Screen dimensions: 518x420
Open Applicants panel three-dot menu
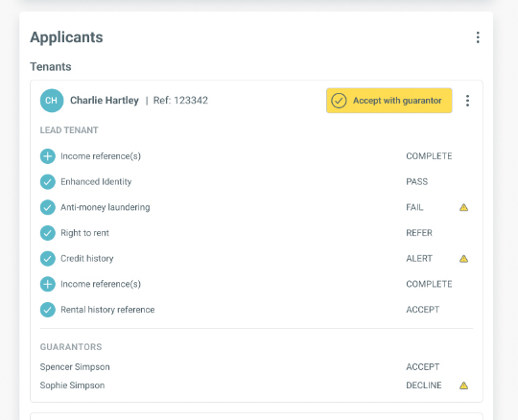coord(478,37)
